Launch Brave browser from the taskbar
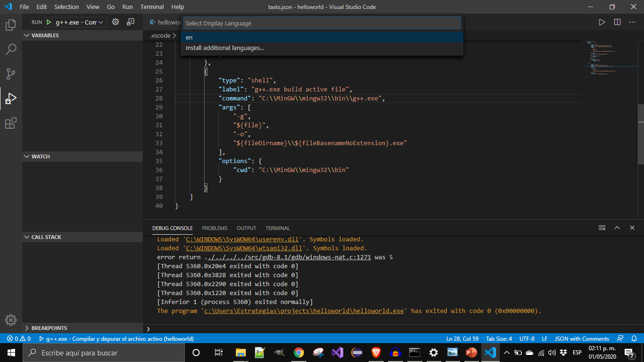The height and width of the screenshot is (362, 644). (x=376, y=352)
